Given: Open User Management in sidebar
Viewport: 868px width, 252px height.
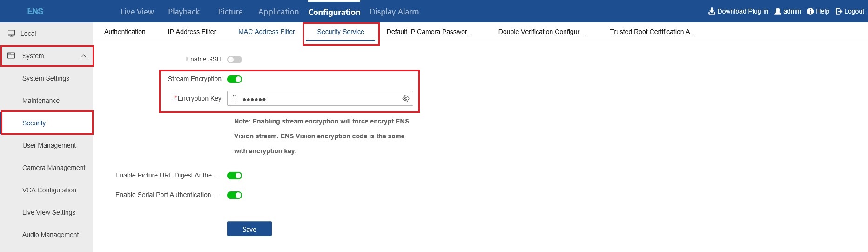Looking at the screenshot, I should 49,145.
